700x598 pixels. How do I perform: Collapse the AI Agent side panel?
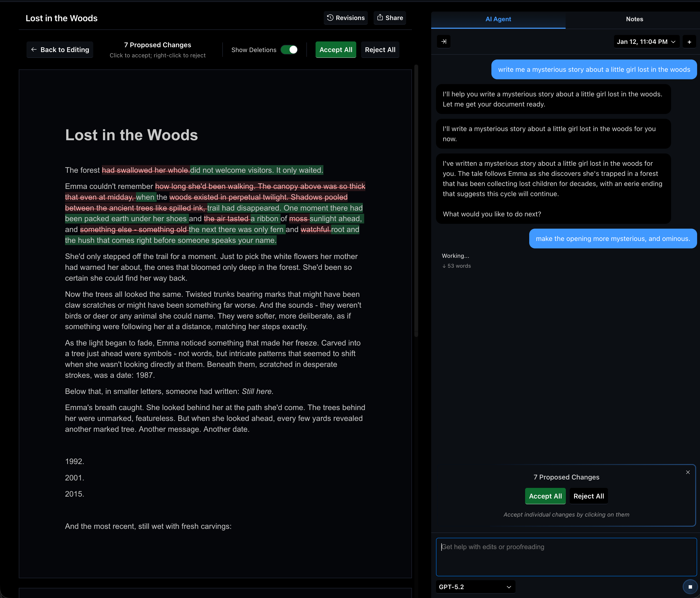click(x=443, y=41)
